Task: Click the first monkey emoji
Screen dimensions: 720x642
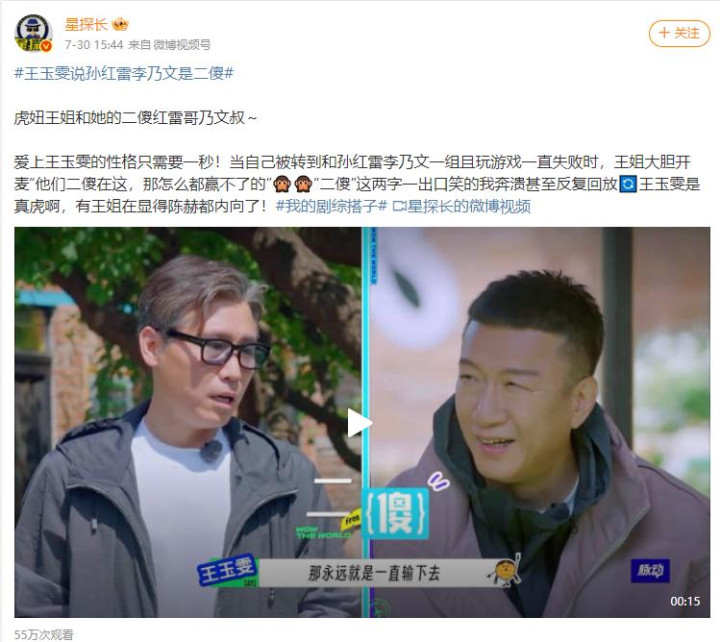Action: point(281,184)
